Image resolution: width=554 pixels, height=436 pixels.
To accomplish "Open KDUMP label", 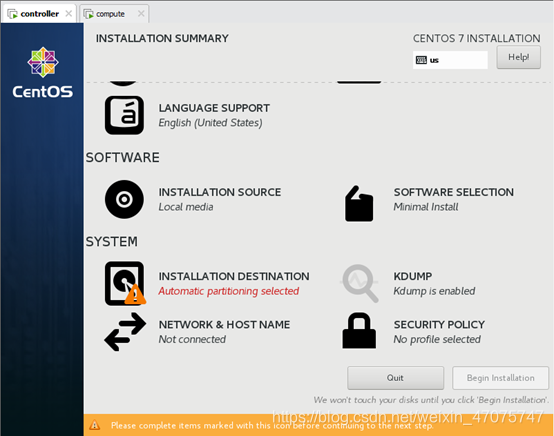I will pyautogui.click(x=413, y=276).
